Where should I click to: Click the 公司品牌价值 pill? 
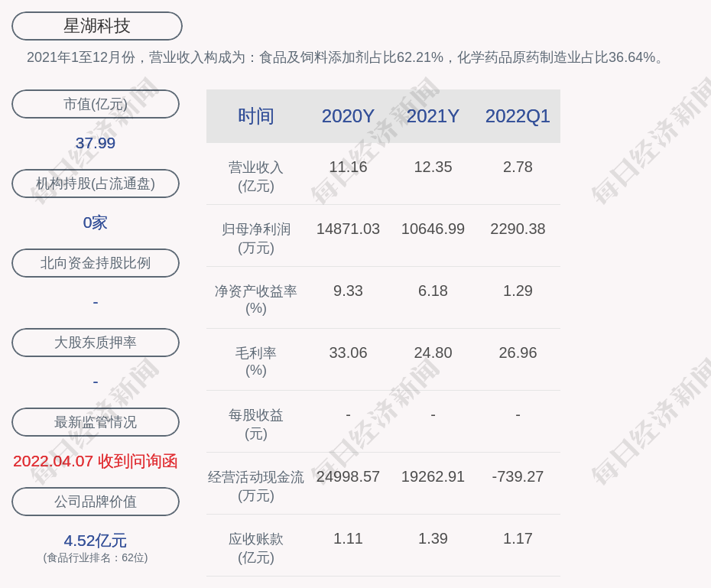[96, 502]
